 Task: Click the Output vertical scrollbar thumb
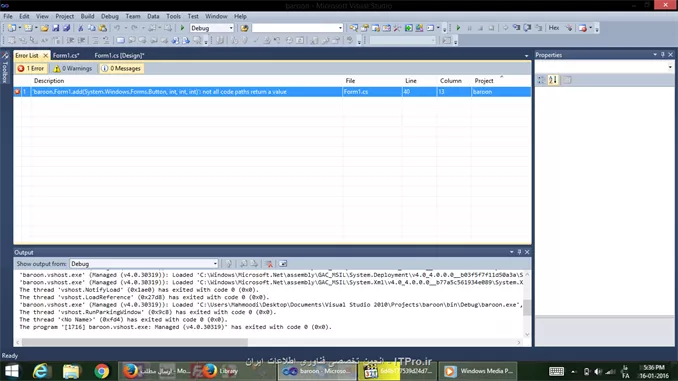point(527,307)
